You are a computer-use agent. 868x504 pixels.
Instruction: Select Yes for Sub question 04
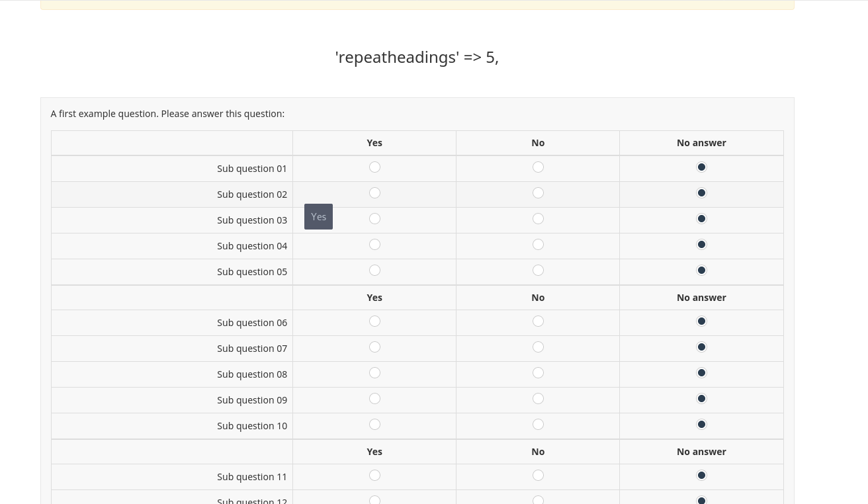click(374, 245)
